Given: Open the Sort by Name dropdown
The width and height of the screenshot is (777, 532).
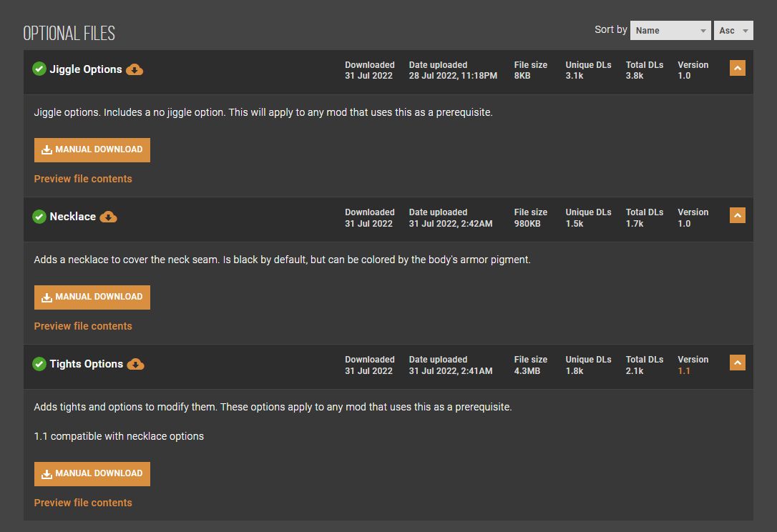Looking at the screenshot, I should pyautogui.click(x=670, y=30).
